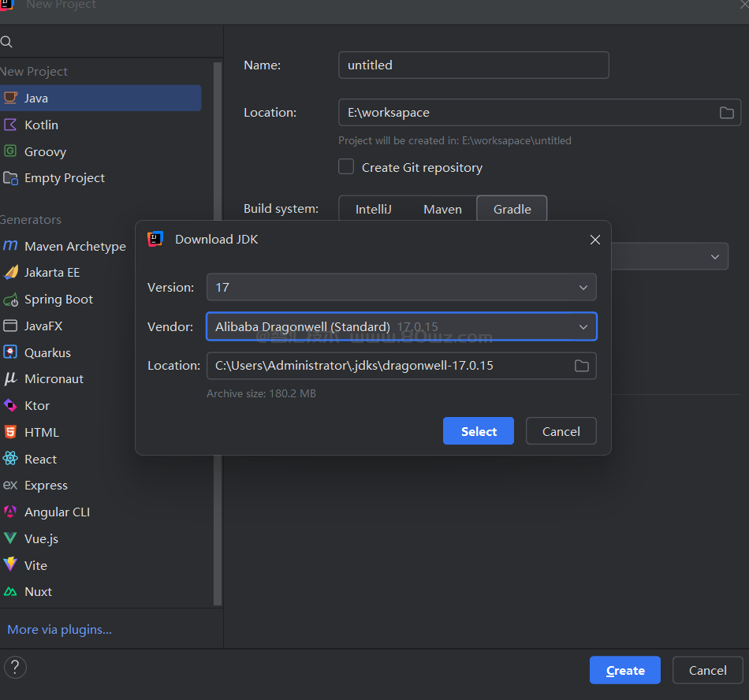Select Micronaut generator
Image resolution: width=749 pixels, height=700 pixels.
click(x=67, y=378)
